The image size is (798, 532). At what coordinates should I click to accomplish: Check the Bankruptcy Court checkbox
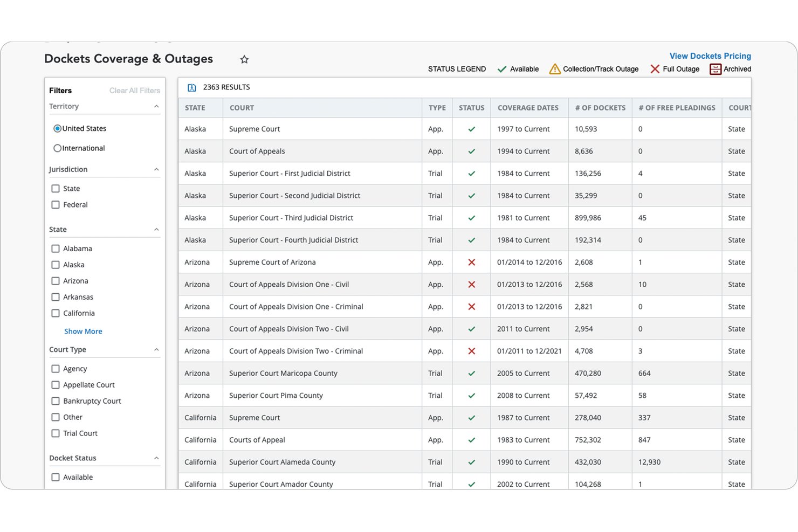pos(55,401)
